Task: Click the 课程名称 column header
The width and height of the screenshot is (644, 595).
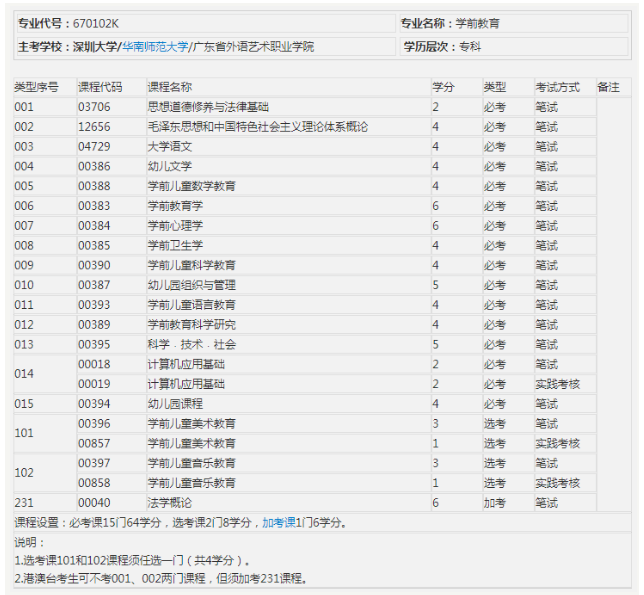Action: 170,87
